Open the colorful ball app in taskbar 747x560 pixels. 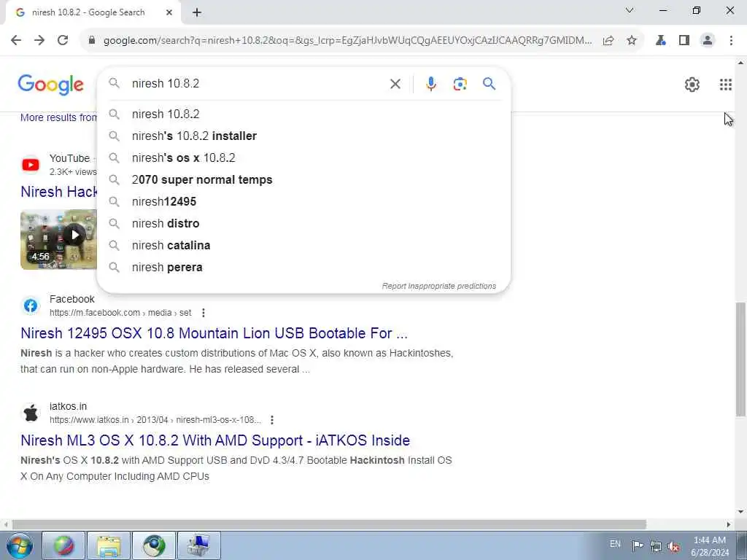point(64,545)
